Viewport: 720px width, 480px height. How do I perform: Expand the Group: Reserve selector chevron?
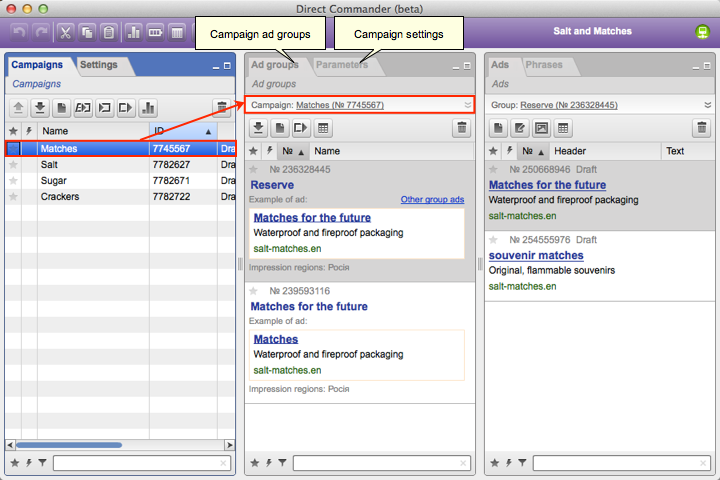click(x=708, y=105)
